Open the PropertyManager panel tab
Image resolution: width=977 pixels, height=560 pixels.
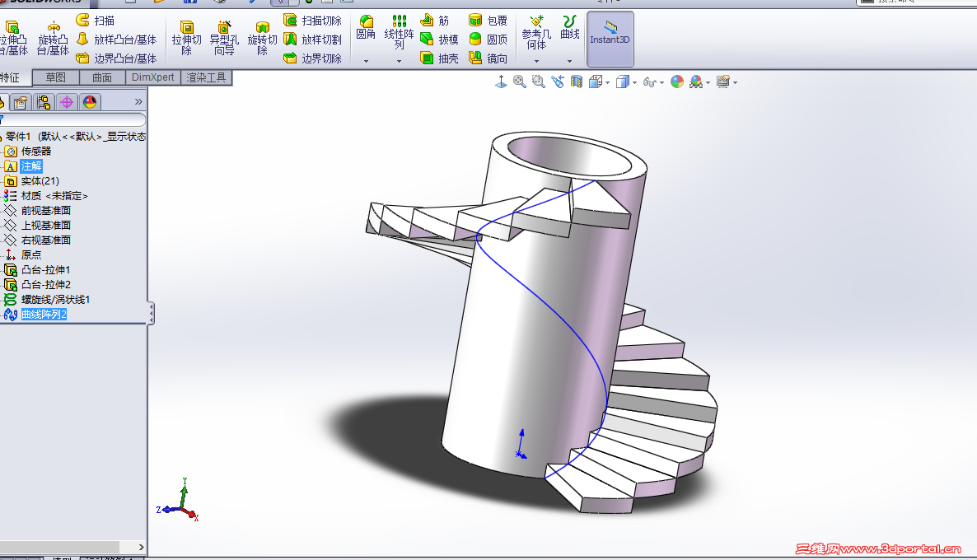[x=21, y=101]
